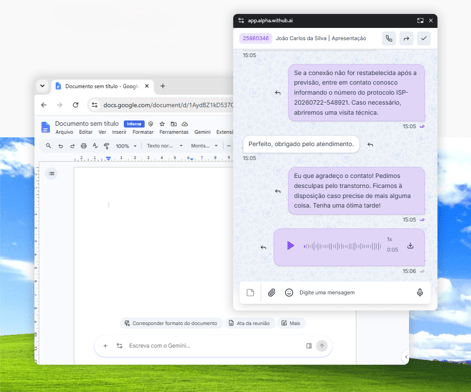
Task: Check the cloud save status icon
Action: (185, 124)
